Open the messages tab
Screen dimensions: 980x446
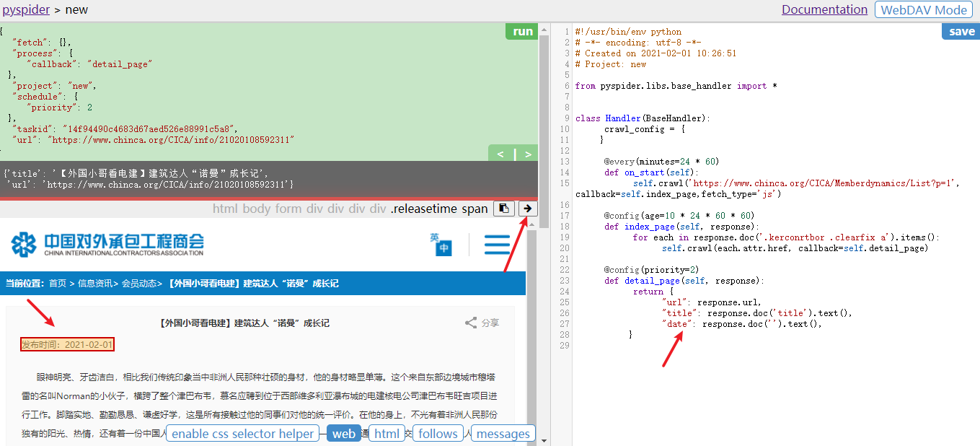(x=503, y=434)
